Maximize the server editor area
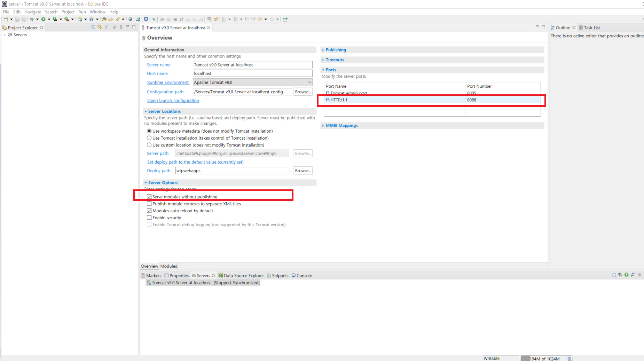This screenshot has width=644, height=361. [543, 27]
